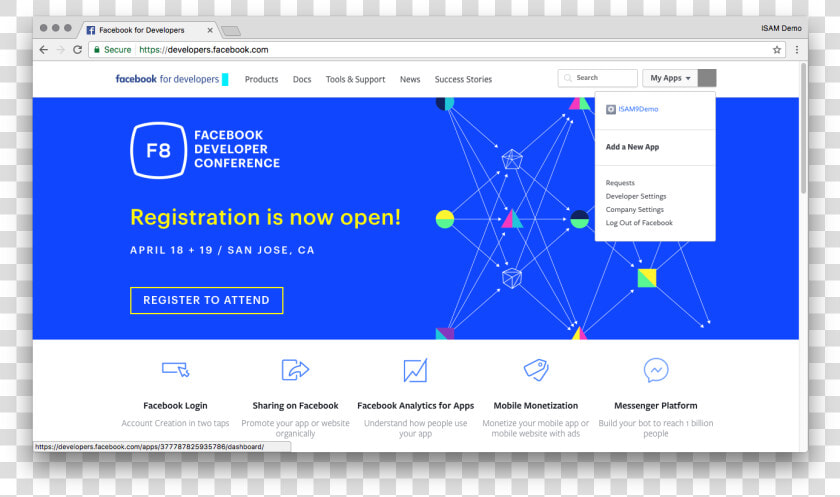Click the Messenger Platform heading
The width and height of the screenshot is (840, 497).
(656, 405)
